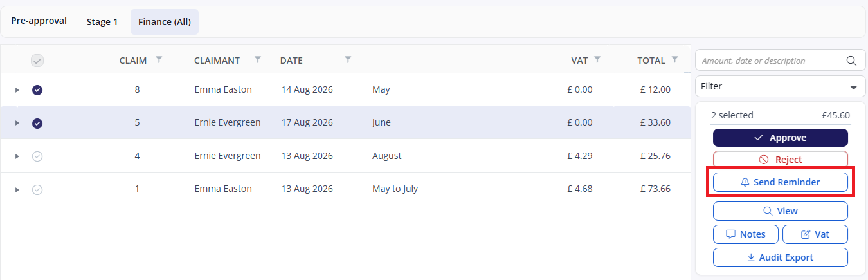Open the VAT column filter icon
The width and height of the screenshot is (868, 280).
click(597, 59)
